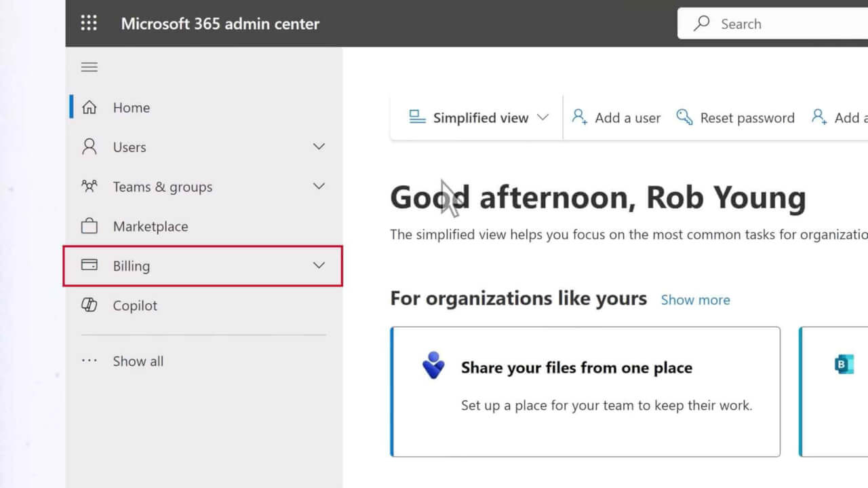
Task: Select Show all in the navigation menu
Action: pyautogui.click(x=138, y=361)
